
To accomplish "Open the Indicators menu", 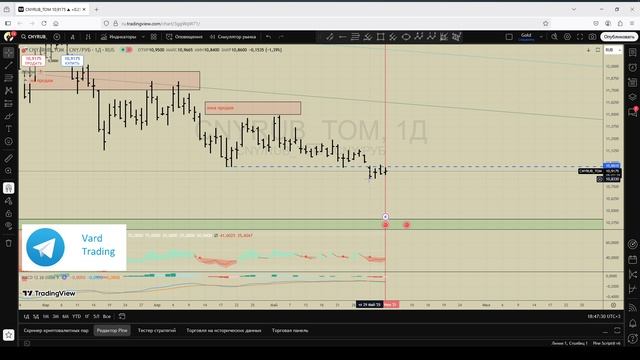I will (118, 37).
